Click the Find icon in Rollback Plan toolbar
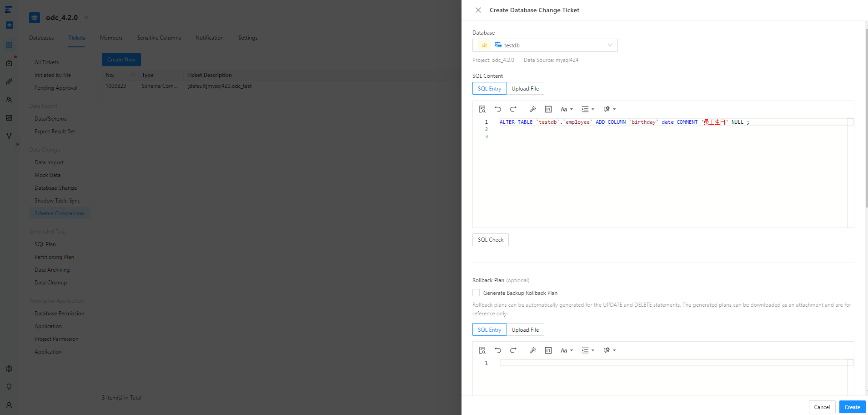The image size is (868, 415). [482, 350]
